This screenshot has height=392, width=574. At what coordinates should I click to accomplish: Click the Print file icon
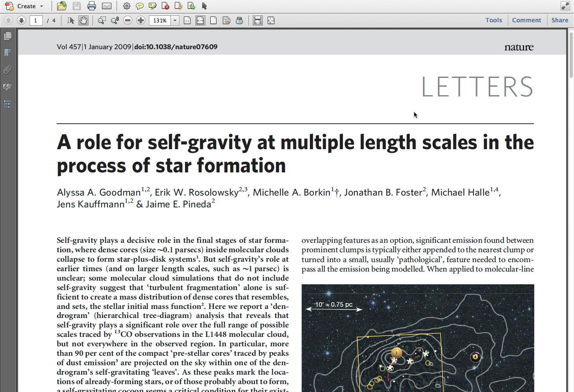pyautogui.click(x=92, y=6)
